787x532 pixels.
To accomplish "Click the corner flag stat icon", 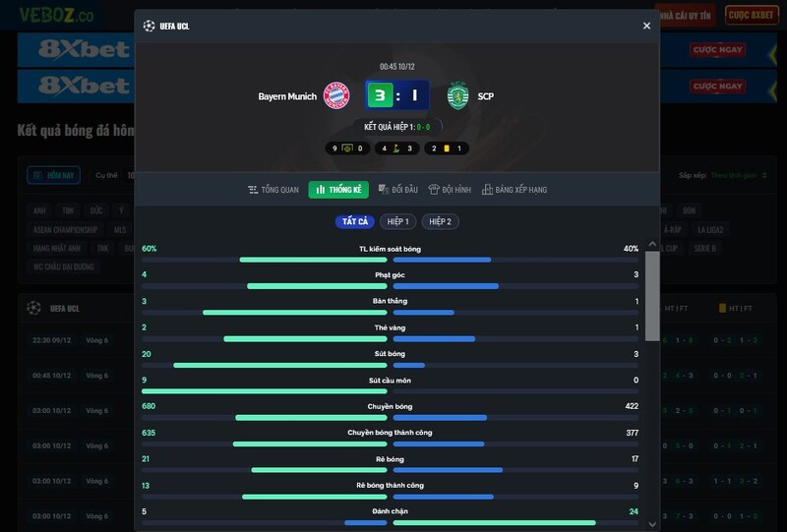I will click(x=396, y=148).
